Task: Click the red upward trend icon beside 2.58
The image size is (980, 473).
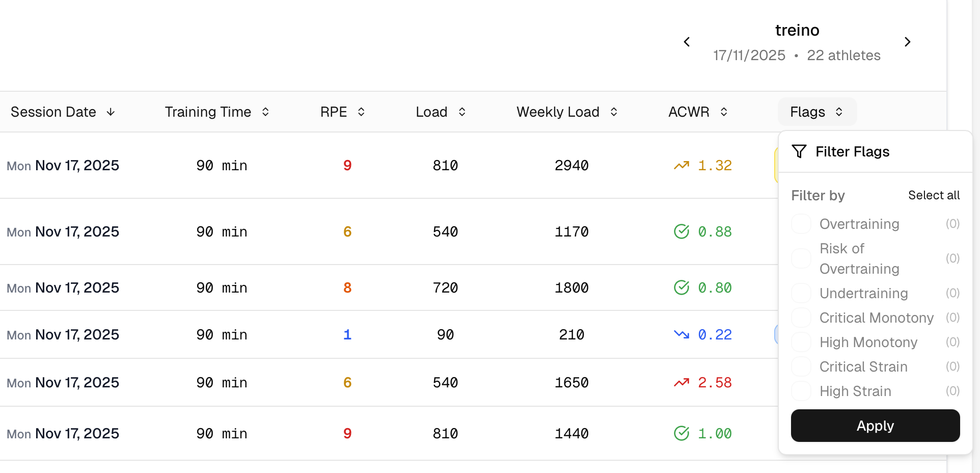Action: click(682, 382)
